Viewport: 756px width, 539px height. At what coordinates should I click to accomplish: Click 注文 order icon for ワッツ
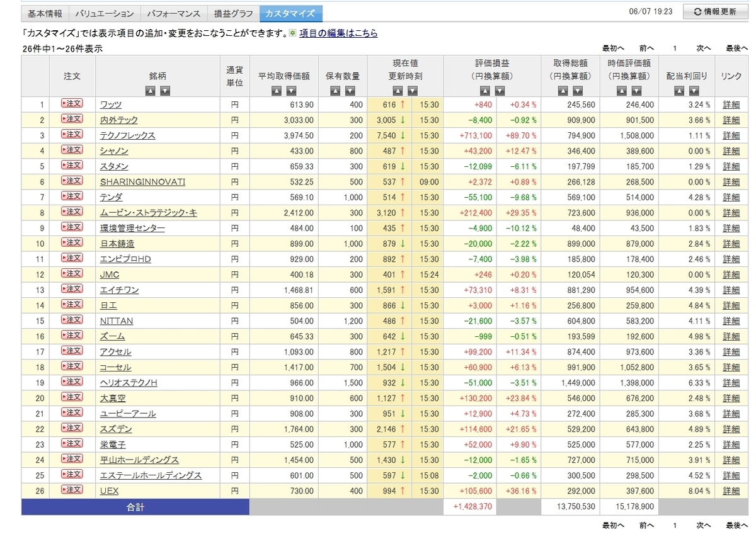click(x=72, y=103)
